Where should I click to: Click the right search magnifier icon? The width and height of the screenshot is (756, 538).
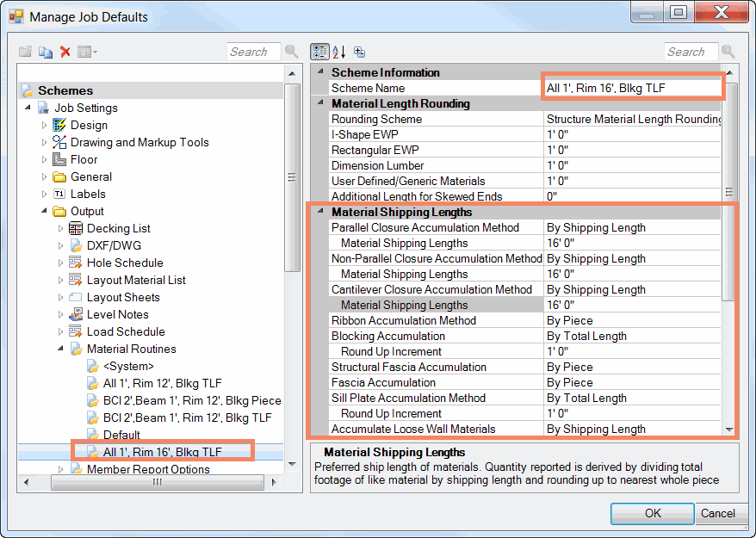tap(728, 51)
